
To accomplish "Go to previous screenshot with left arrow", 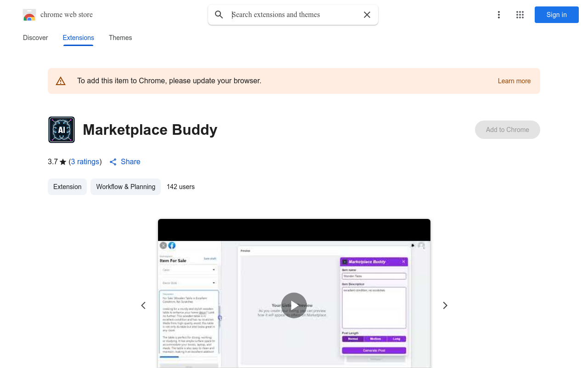I will click(x=143, y=305).
